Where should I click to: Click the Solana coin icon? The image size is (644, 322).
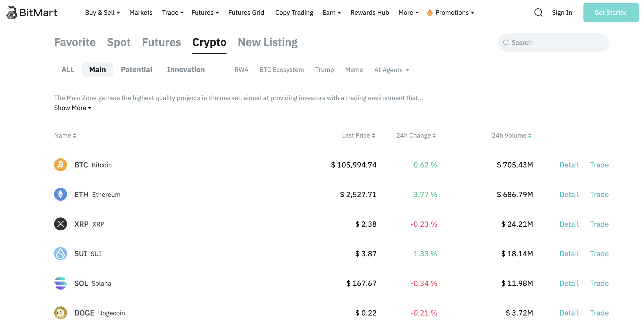coord(60,283)
